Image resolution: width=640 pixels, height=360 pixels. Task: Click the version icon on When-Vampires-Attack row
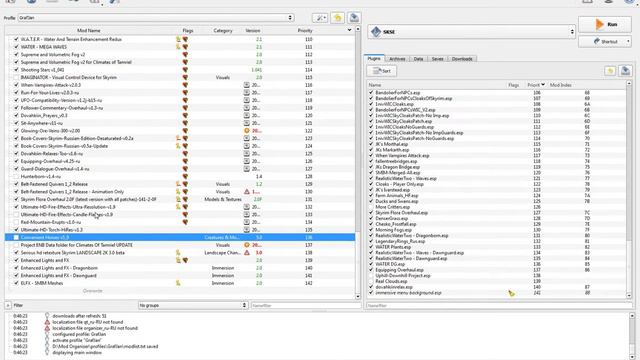[247, 85]
